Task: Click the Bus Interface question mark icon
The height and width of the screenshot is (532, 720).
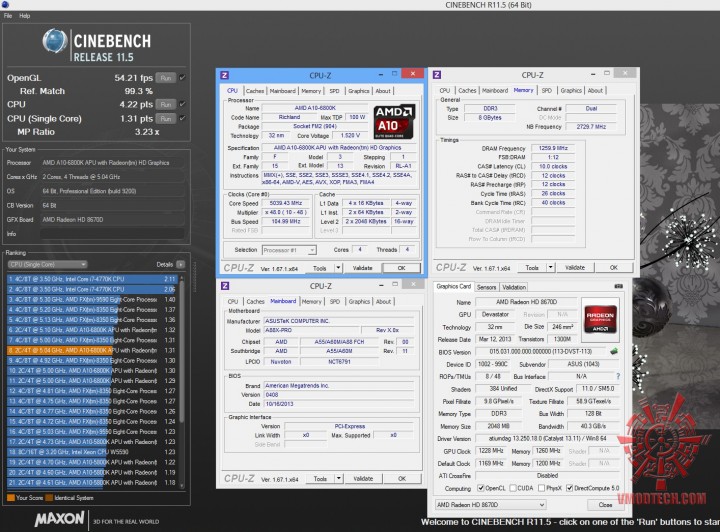Action: [x=618, y=376]
